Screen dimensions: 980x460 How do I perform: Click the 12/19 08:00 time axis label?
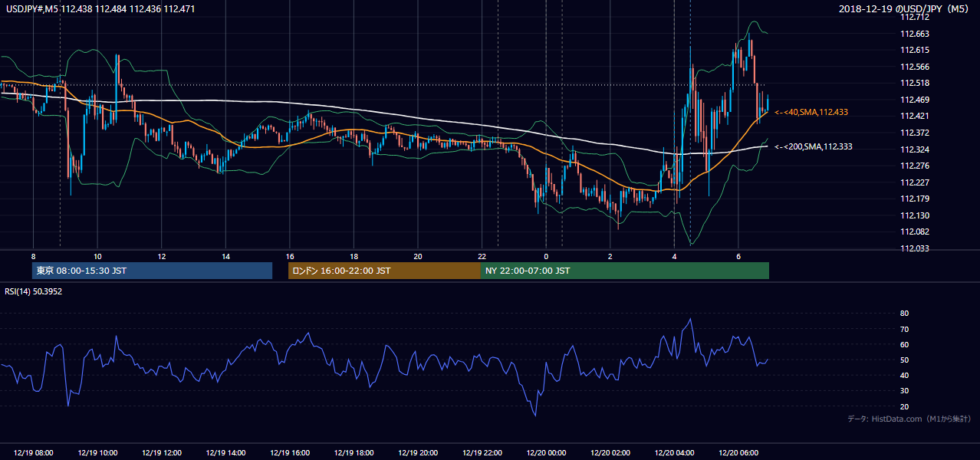[34, 453]
